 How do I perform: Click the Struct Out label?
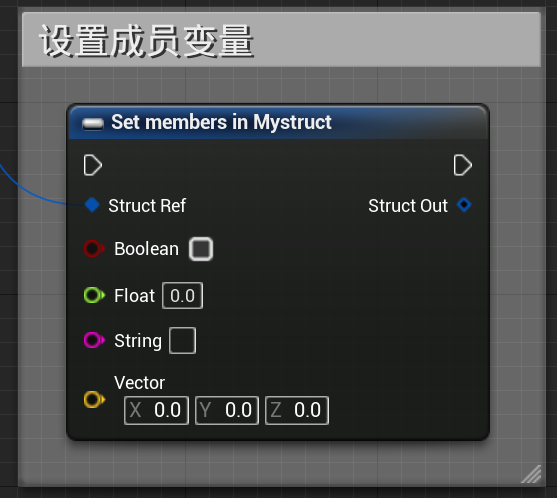[408, 206]
